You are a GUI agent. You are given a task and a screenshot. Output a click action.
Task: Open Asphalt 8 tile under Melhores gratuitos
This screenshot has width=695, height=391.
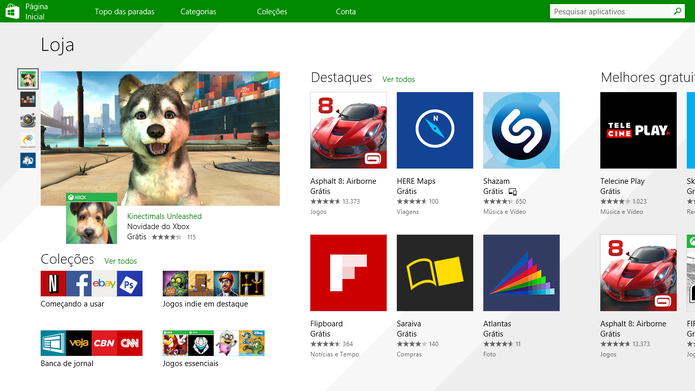[638, 273]
